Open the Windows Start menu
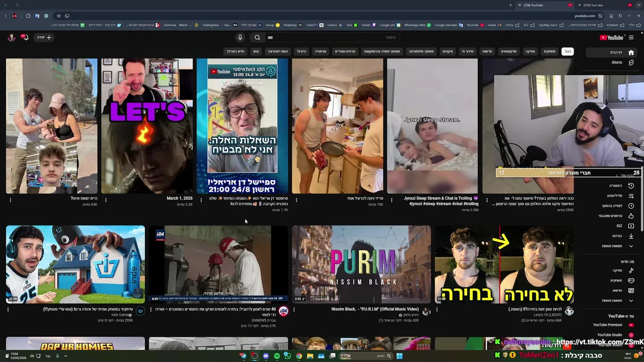Viewport: 644px width, 362px height. click(399, 356)
